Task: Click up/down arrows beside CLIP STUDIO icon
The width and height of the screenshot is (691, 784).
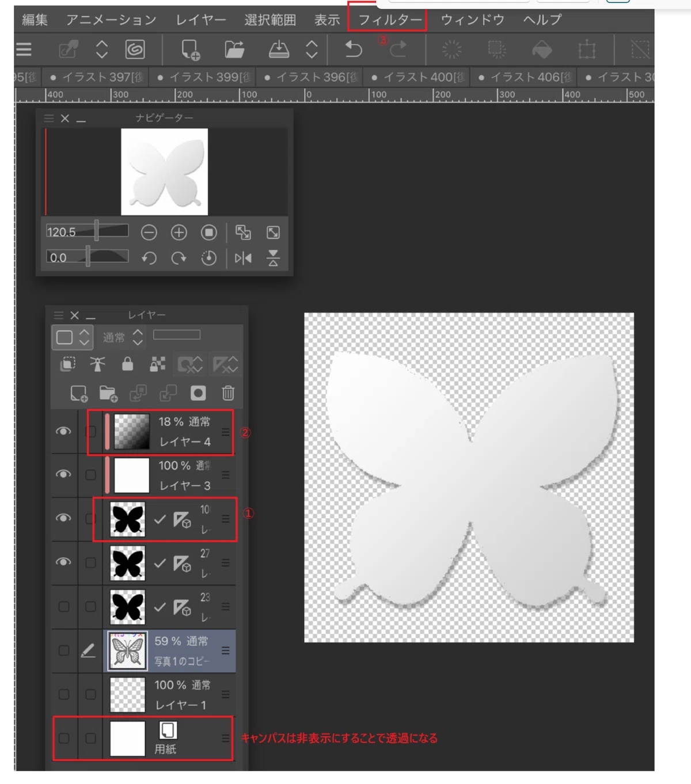Action: point(102,50)
